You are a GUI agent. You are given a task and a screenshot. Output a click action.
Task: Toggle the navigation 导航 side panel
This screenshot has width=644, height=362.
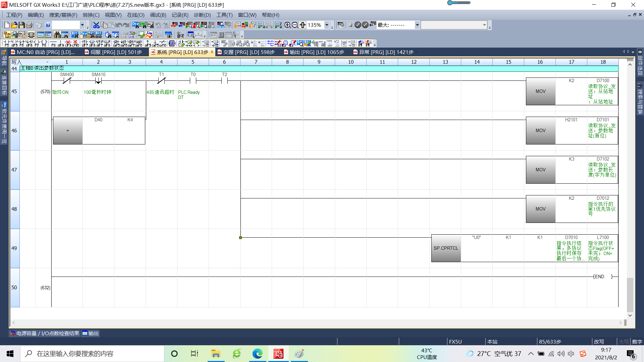click(4, 58)
